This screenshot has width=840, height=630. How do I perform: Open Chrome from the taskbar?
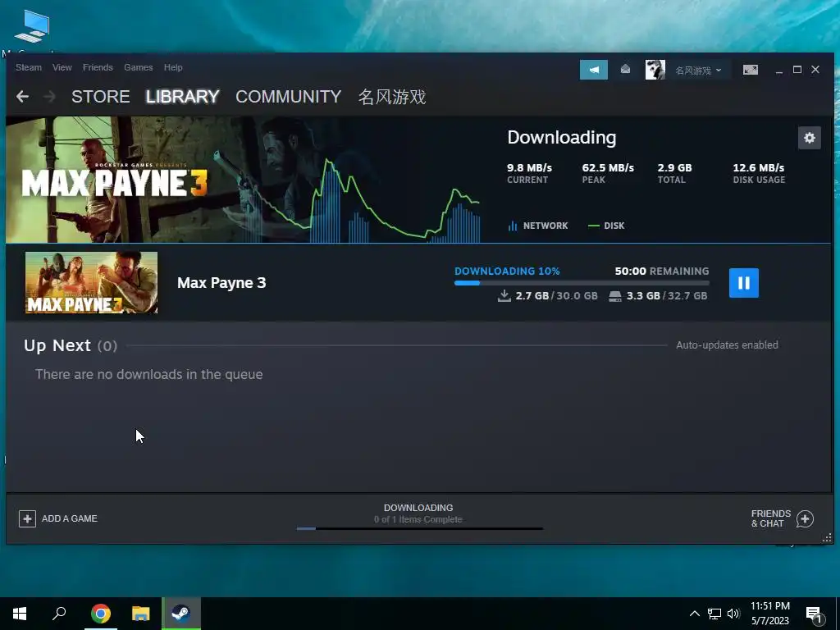pos(101,614)
